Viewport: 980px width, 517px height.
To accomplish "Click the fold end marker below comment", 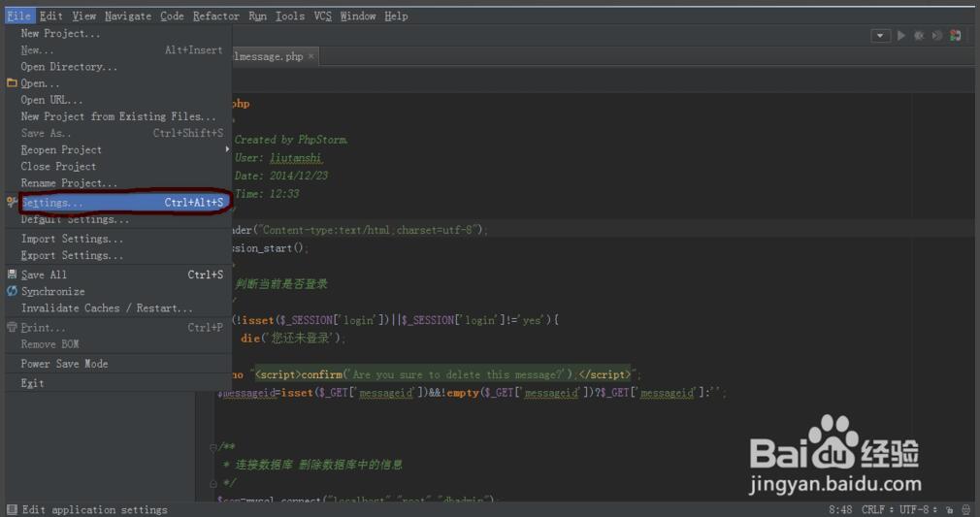I will tap(213, 483).
